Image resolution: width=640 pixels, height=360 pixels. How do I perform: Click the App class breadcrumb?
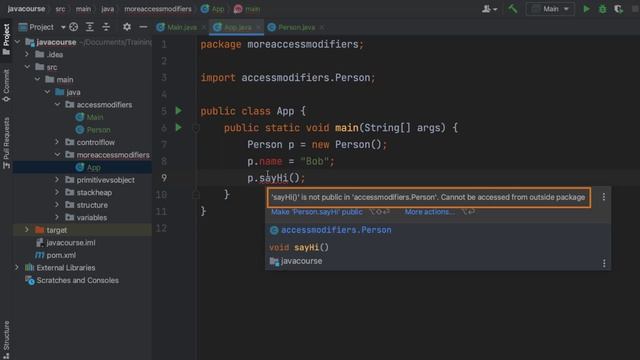pyautogui.click(x=213, y=9)
